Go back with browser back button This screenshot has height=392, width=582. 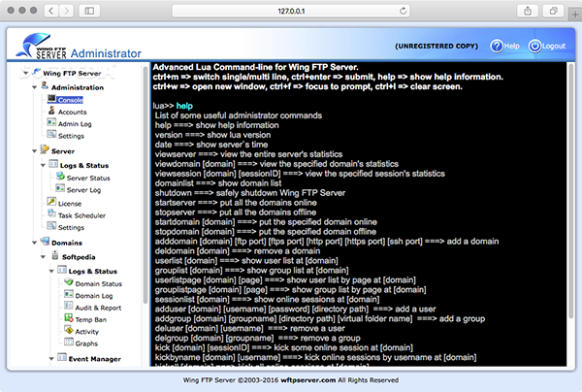click(50, 11)
